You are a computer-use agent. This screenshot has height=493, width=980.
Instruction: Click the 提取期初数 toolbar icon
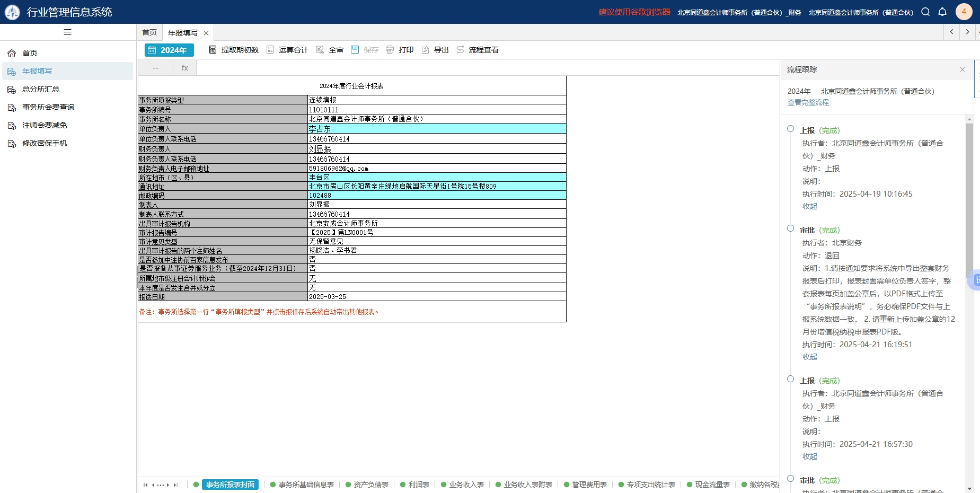click(213, 50)
